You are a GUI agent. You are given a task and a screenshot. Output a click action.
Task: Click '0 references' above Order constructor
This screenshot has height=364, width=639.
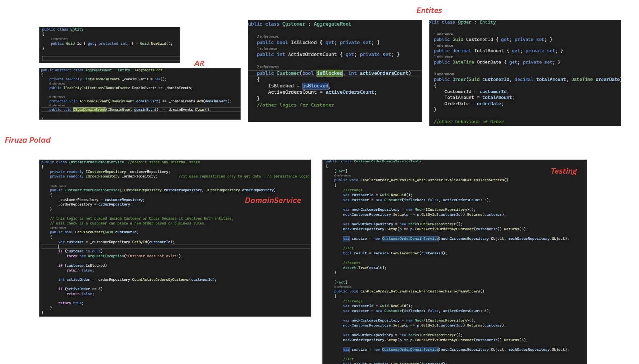[x=444, y=74]
